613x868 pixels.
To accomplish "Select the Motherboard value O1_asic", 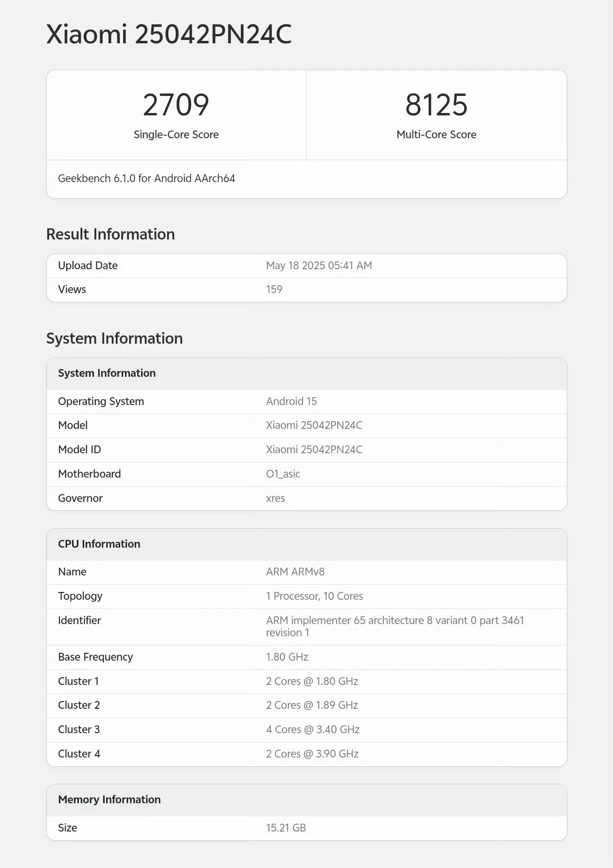I will [x=283, y=474].
